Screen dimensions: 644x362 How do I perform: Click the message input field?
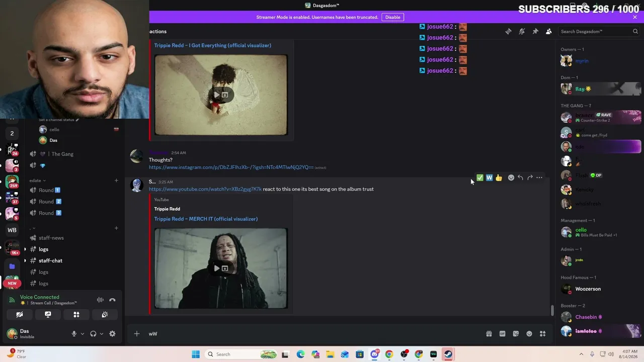point(312,333)
